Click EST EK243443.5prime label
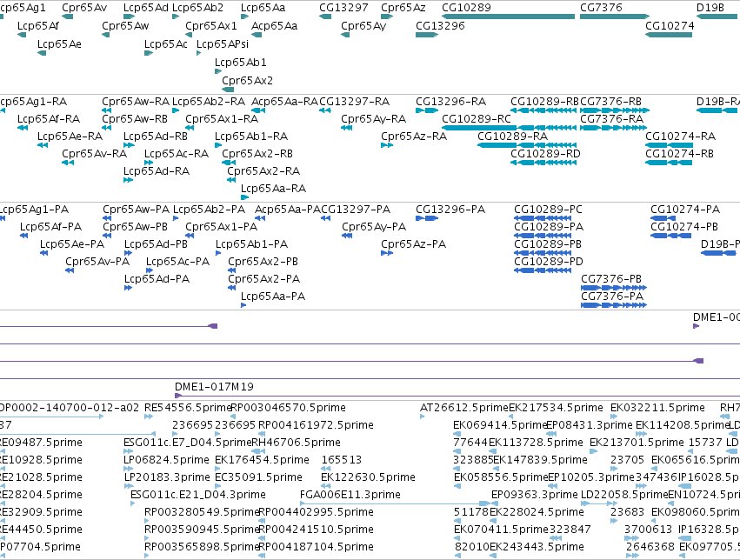The height and width of the screenshot is (560, 740). 537,547
